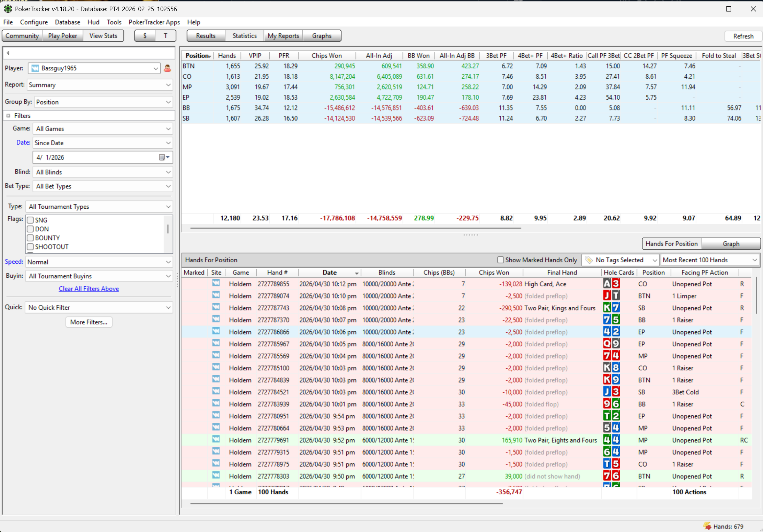Click the site icon for hand 2727778303
The image size is (763, 532).
[x=216, y=476]
